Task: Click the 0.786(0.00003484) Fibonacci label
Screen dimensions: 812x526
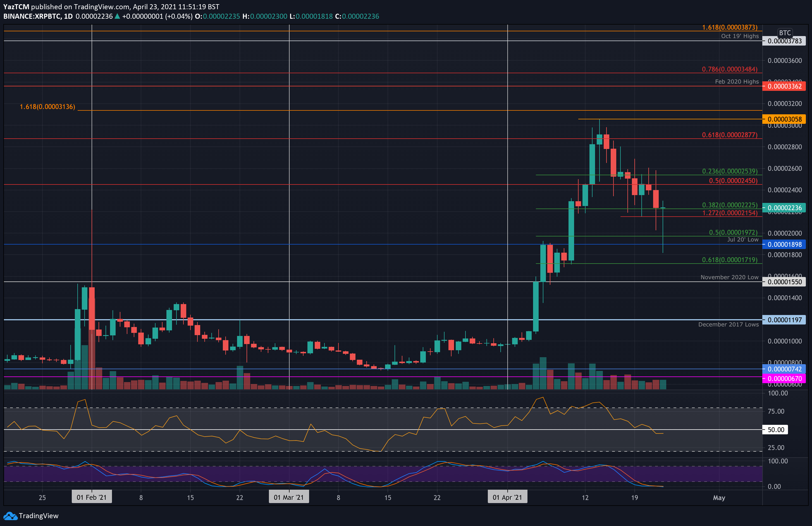Action: 729,69
